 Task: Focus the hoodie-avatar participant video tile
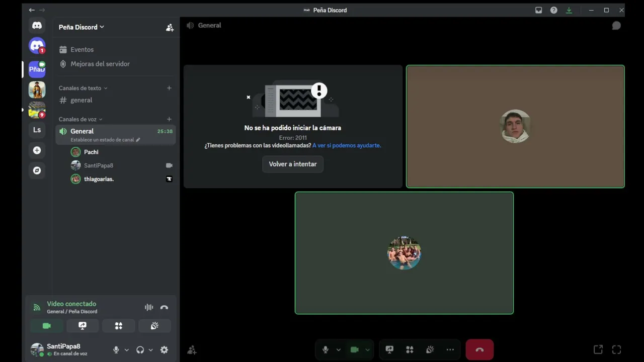(515, 126)
